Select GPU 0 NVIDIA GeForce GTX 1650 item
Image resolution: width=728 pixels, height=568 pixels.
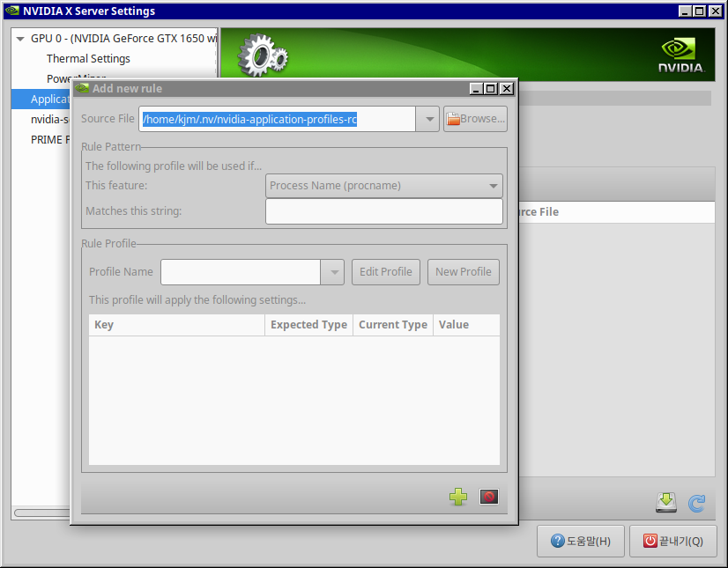[x=123, y=39]
